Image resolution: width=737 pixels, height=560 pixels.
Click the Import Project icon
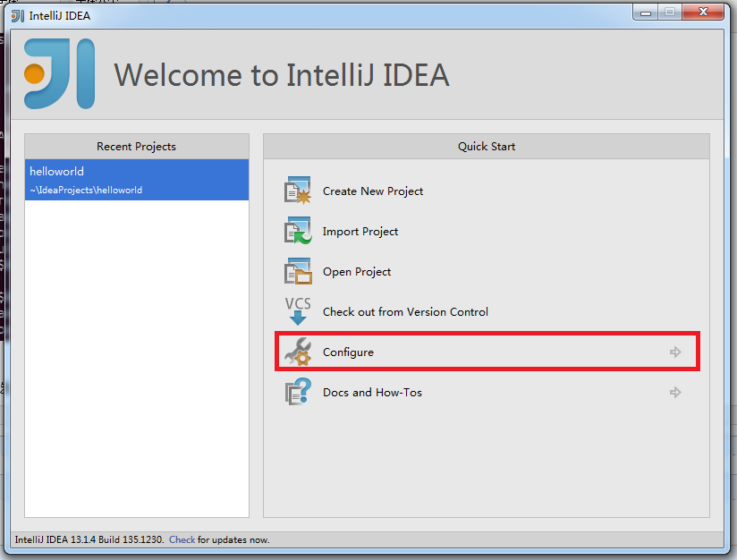point(297,231)
